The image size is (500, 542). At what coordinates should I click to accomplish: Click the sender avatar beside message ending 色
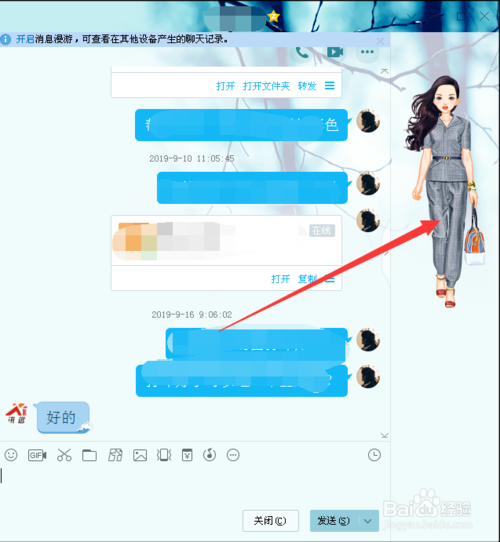tap(368, 121)
